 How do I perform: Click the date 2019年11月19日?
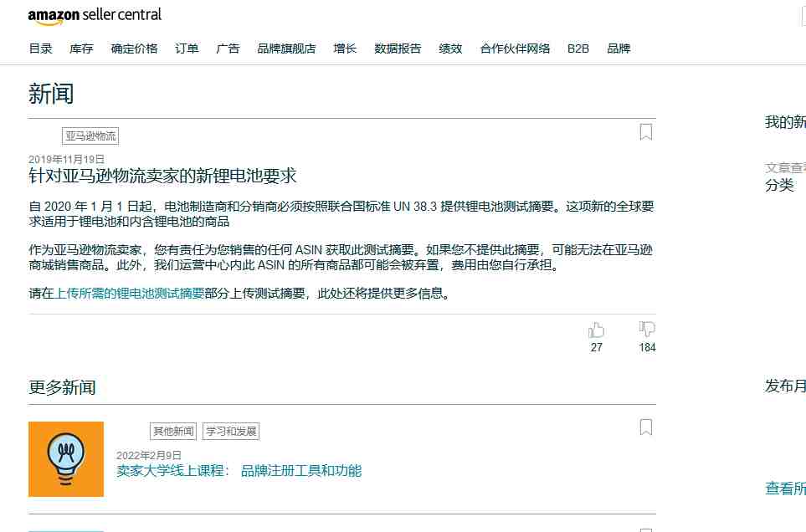[66, 159]
